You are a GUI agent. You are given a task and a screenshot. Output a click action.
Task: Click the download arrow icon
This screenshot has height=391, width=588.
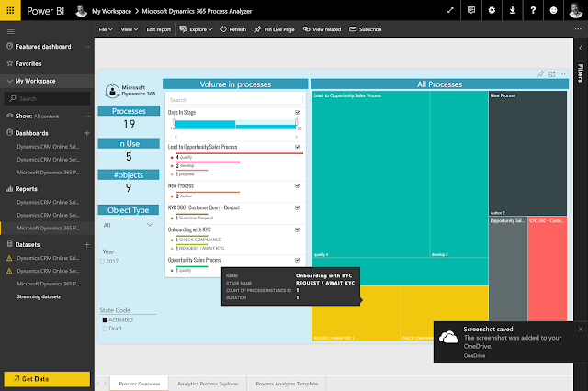pyautogui.click(x=513, y=10)
